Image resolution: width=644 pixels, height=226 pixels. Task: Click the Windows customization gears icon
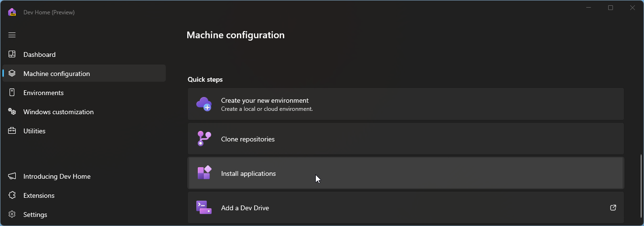click(x=12, y=112)
